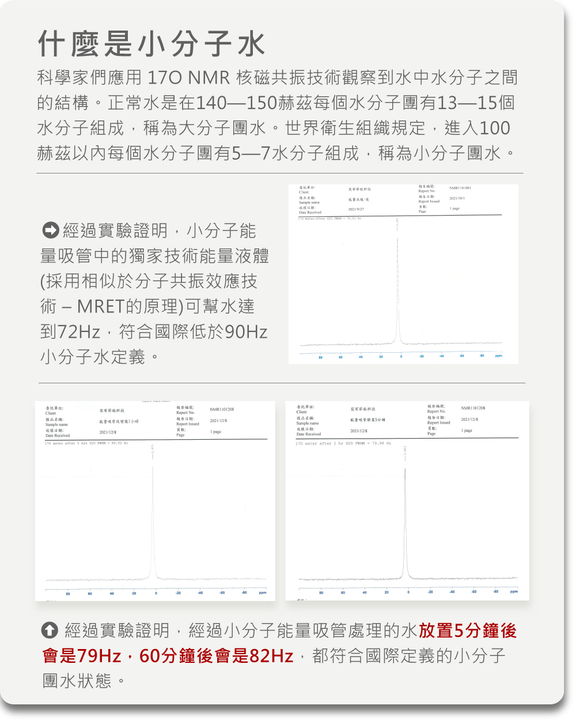Open the 72.51 Hz NMR report image
The width and height of the screenshot is (576, 728).
(403, 274)
